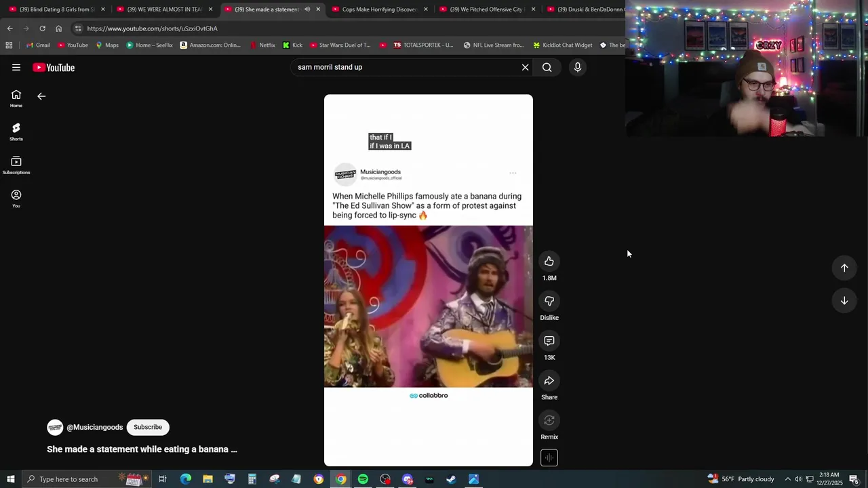Like the Musiciangoods short
868x488 pixels.
point(549,262)
